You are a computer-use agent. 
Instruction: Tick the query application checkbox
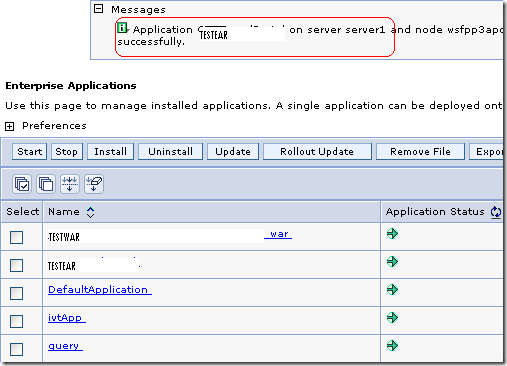click(16, 350)
